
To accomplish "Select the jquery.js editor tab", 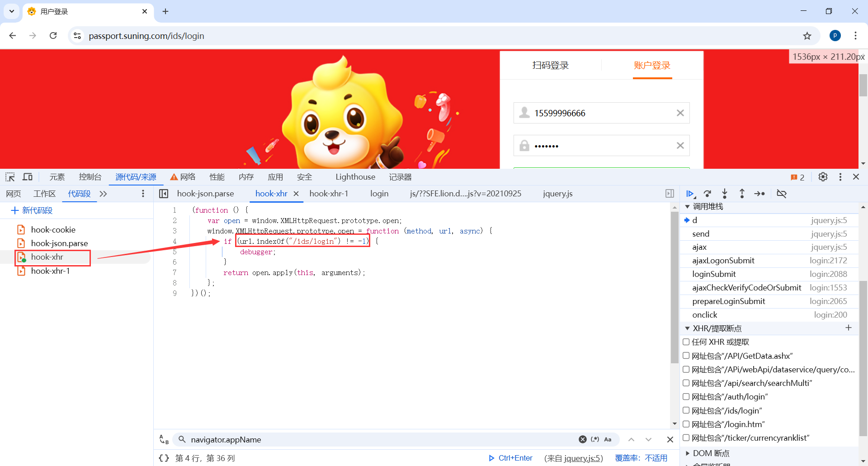I will point(558,194).
